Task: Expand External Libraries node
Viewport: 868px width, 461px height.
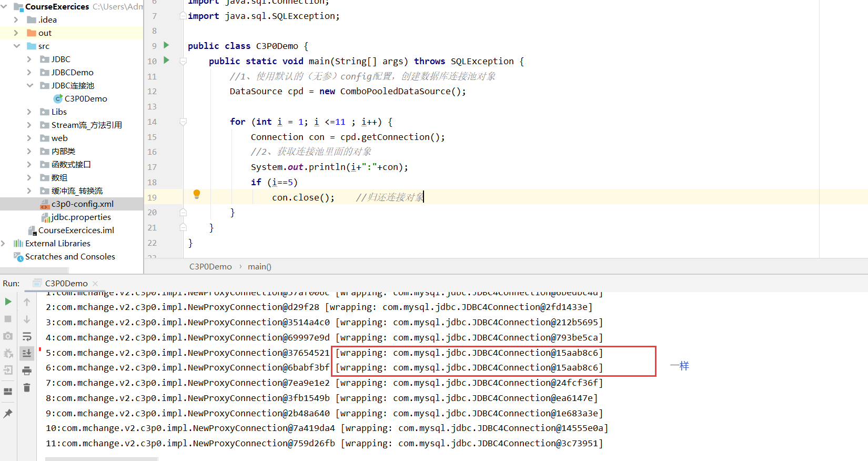Action: coord(3,243)
